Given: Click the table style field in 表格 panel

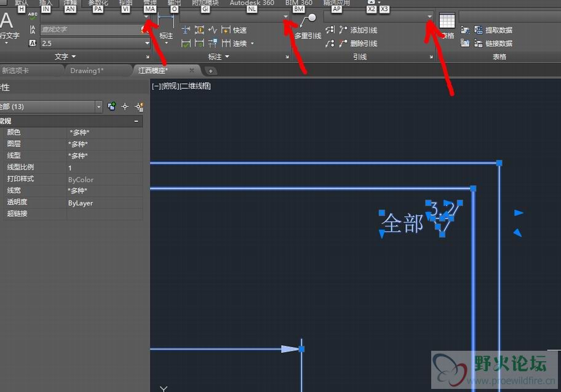Looking at the screenshot, I should click(x=510, y=17).
